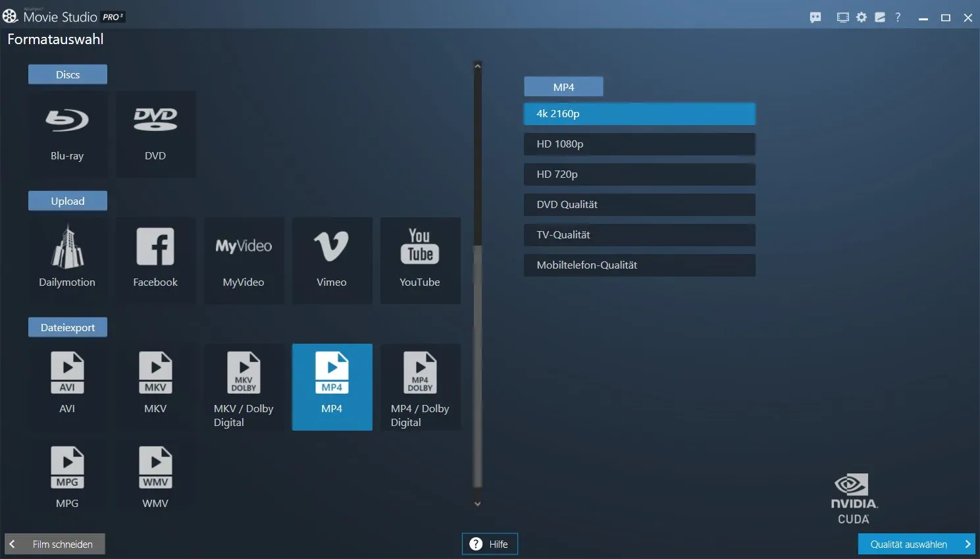
Task: Choose Mobiltelefon-Qualität option
Action: [x=639, y=265]
